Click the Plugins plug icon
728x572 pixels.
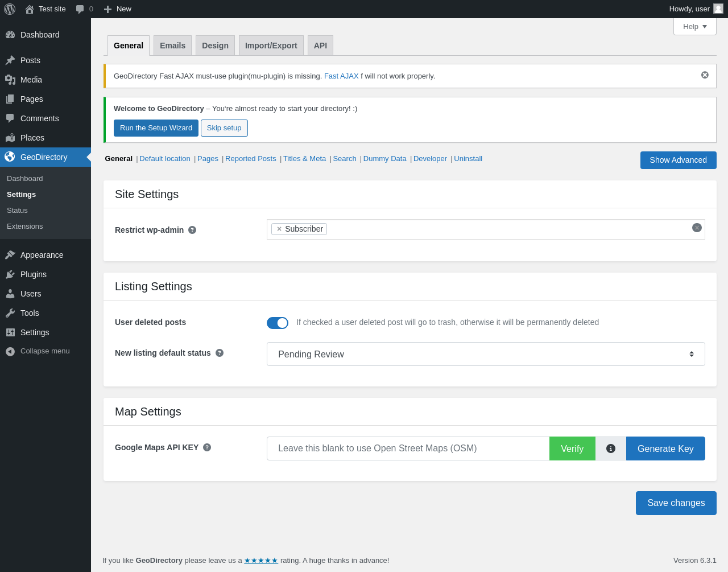coord(10,274)
